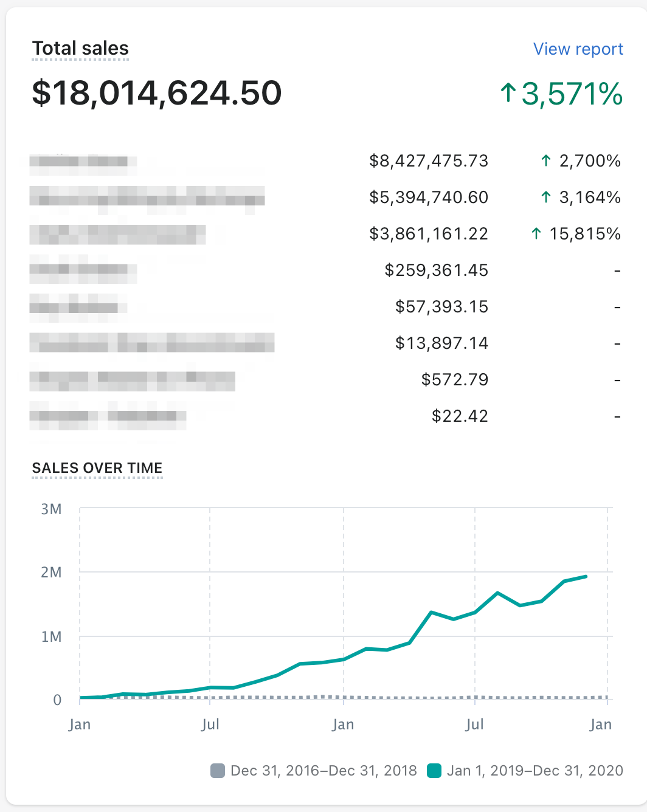The width and height of the screenshot is (647, 812).
Task: Click the up arrow next to 2,700%
Action: pyautogui.click(x=546, y=161)
